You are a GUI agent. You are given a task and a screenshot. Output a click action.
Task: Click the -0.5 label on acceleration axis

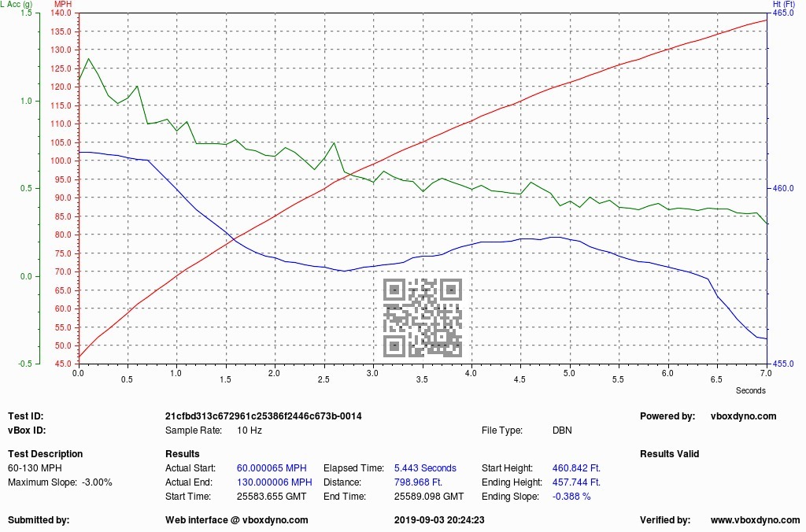[x=25, y=364]
